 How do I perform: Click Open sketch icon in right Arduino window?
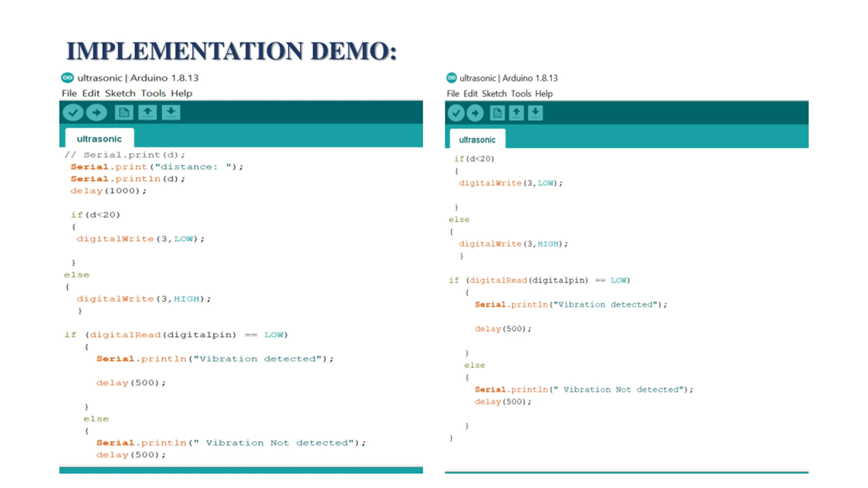[516, 113]
